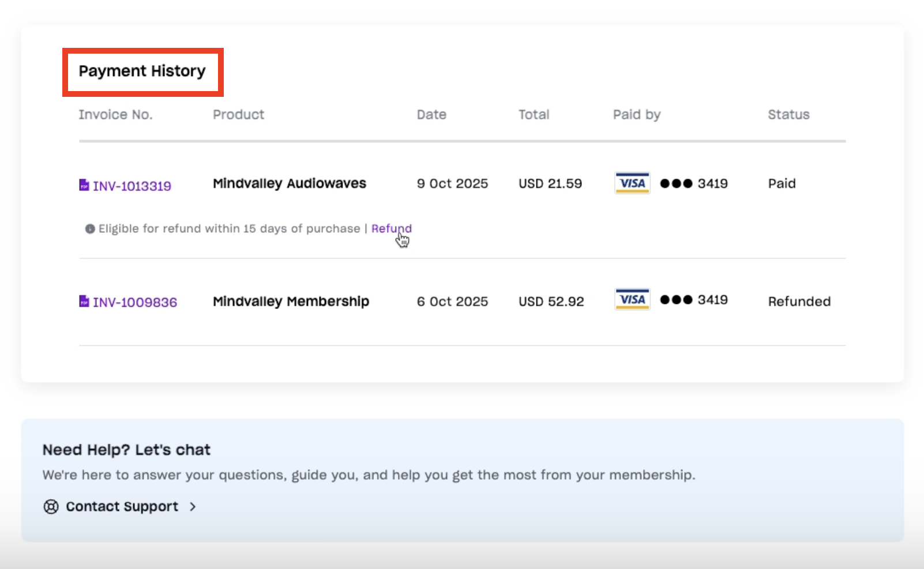Click the PDF icon beside INV-1009836

point(84,302)
